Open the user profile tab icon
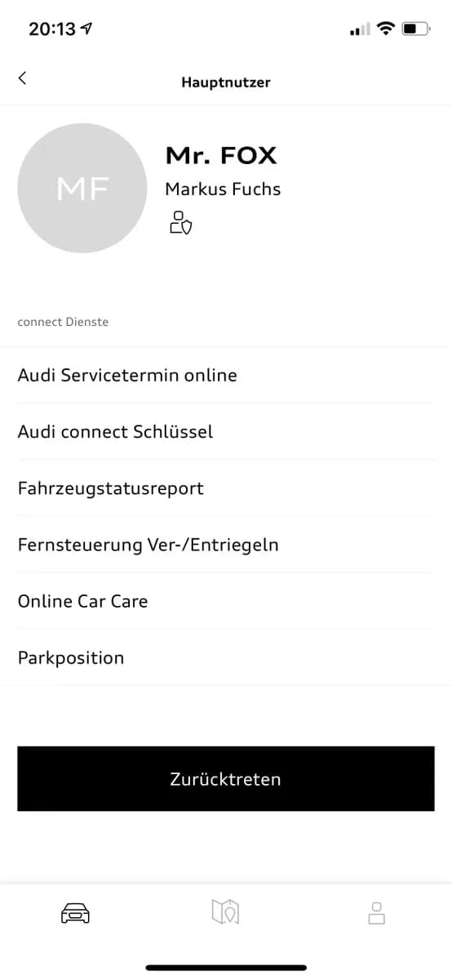Image resolution: width=452 pixels, height=980 pixels. pos(376,912)
